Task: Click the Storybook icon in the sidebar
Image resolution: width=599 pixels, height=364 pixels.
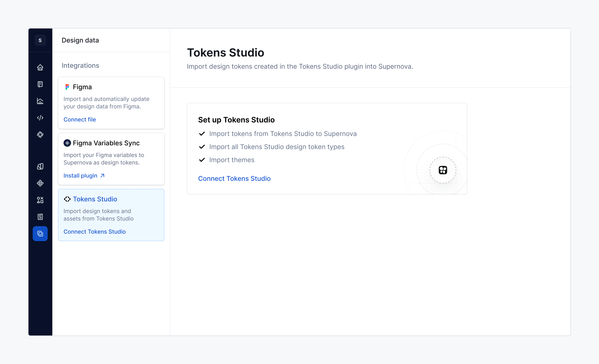Action: pos(40,217)
